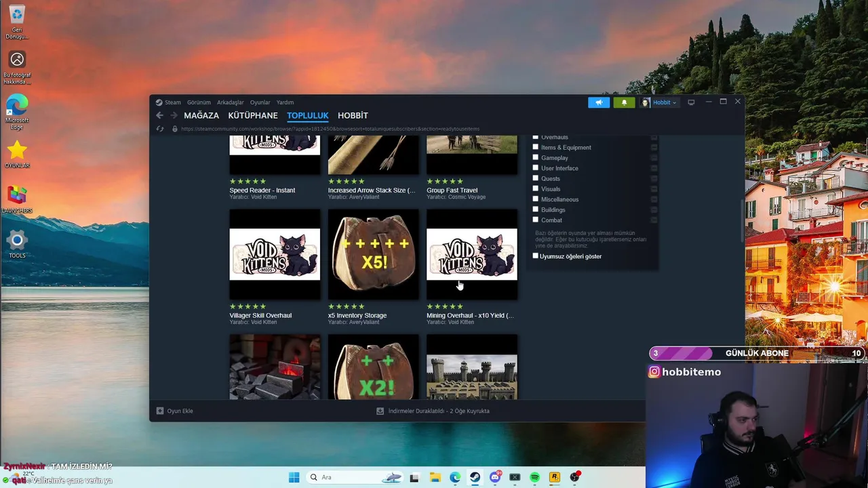Open Increased Arrow Stack Size mod link

coord(372,190)
